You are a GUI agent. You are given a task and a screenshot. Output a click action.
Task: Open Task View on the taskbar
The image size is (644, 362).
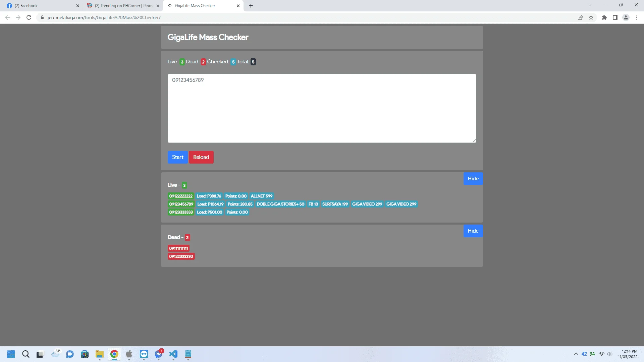[x=41, y=354]
